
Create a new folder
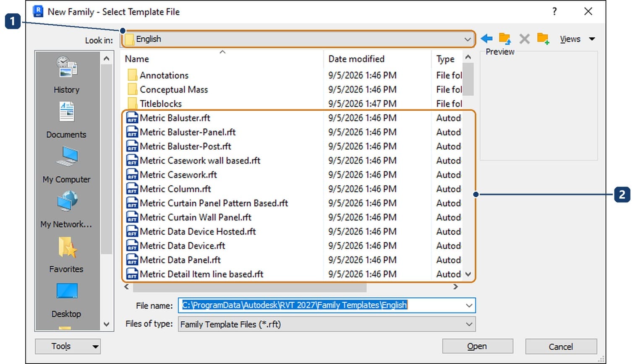[543, 39]
